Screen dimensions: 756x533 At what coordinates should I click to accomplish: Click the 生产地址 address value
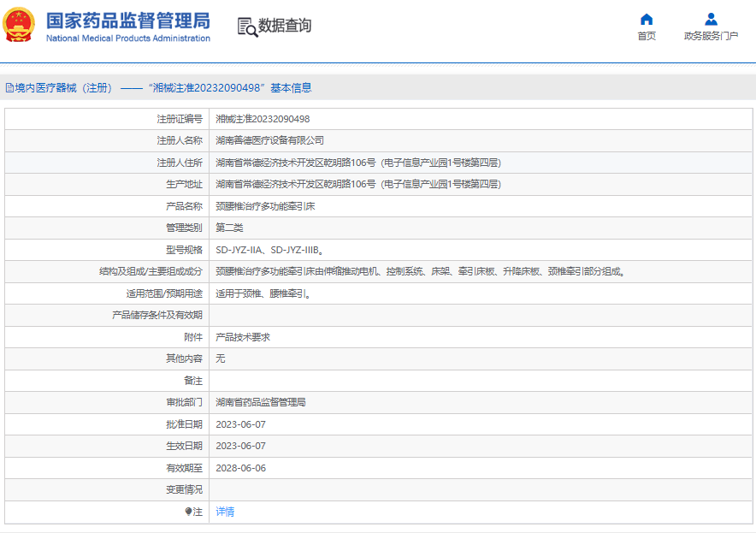click(x=358, y=184)
